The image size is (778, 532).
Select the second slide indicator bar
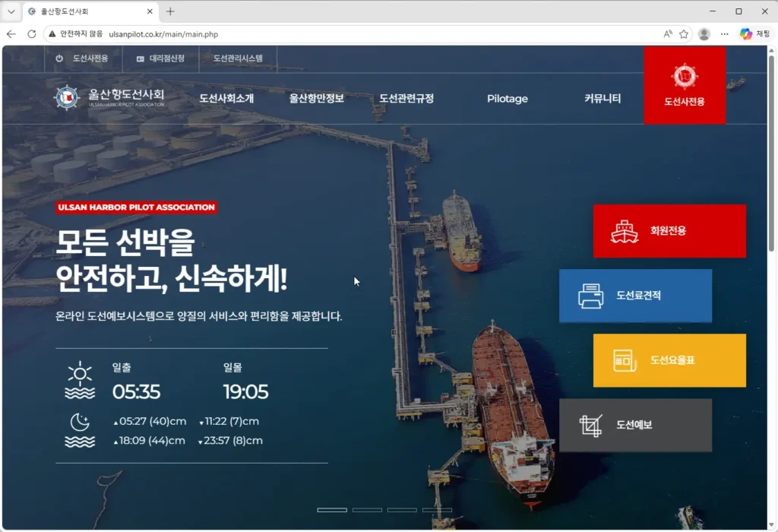pos(367,510)
